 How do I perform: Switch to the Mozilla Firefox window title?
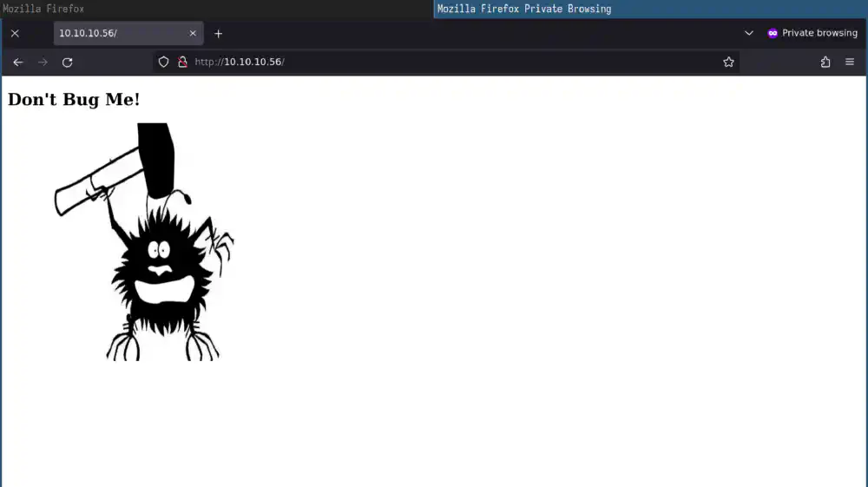point(43,9)
